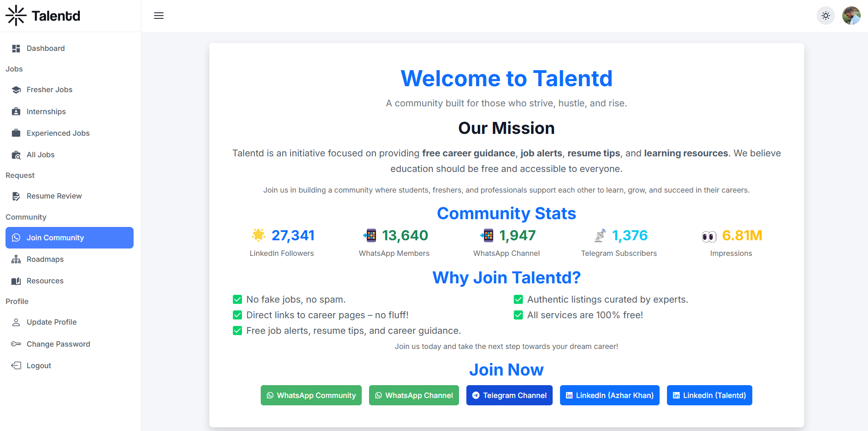
Task: Click checkmark next to No fake jobs
Action: point(237,299)
